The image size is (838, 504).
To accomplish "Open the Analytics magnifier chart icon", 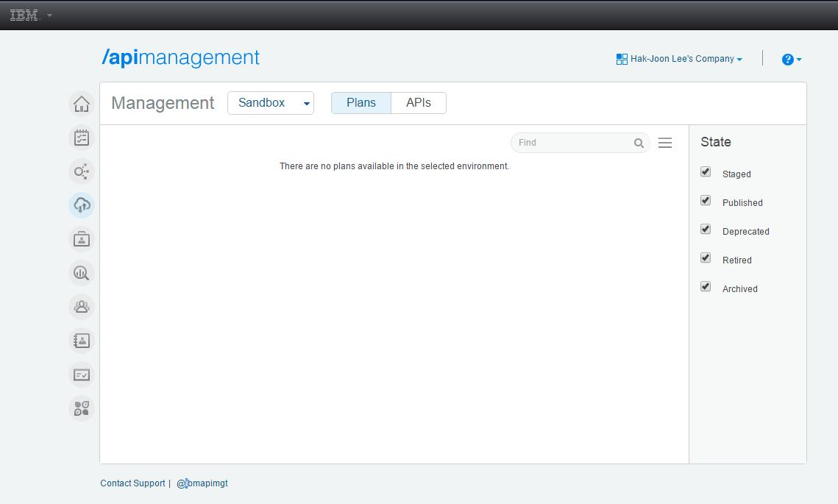I will (x=82, y=273).
